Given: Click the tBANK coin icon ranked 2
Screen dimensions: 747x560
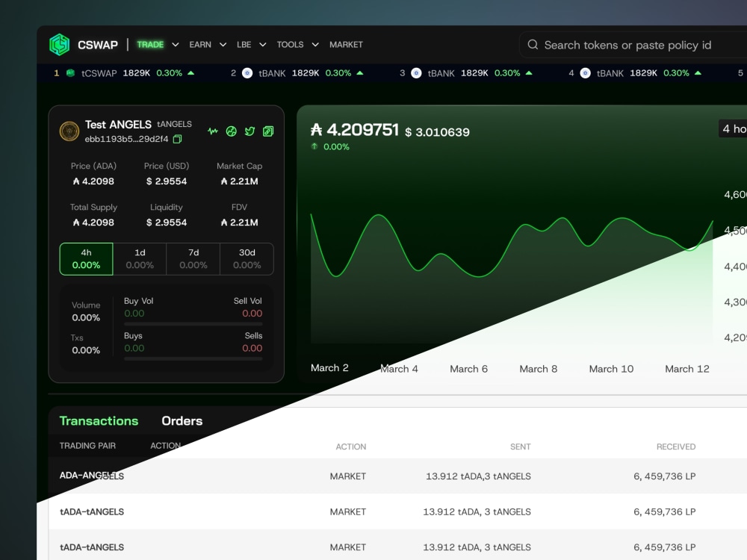Looking at the screenshot, I should tap(247, 73).
